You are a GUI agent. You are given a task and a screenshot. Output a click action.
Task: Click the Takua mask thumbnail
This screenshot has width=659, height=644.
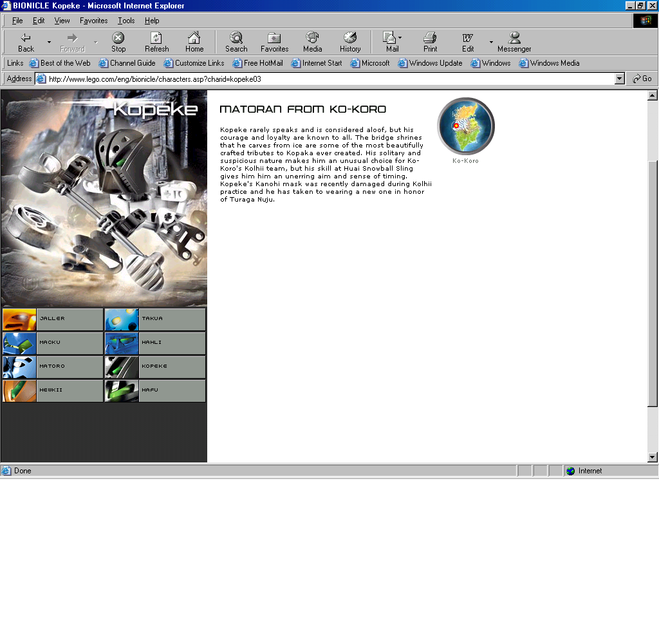[x=122, y=319]
